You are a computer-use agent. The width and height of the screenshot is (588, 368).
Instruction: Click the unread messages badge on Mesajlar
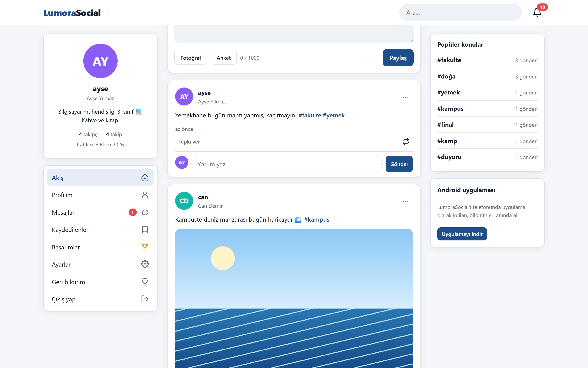[x=133, y=212]
